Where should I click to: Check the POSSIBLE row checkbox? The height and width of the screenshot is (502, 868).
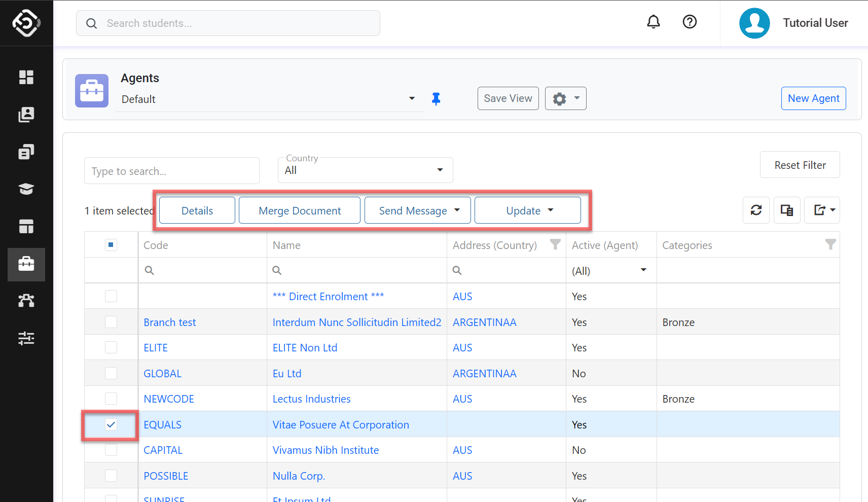[x=111, y=476]
